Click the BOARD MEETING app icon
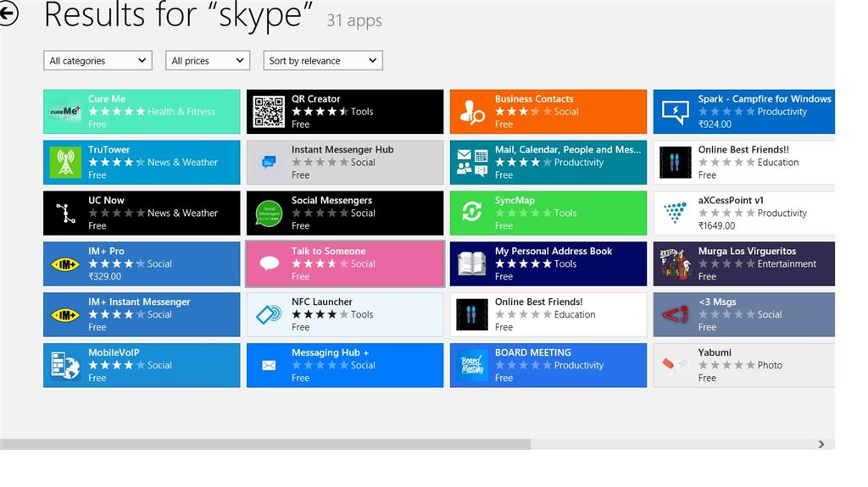Image resolution: width=868 pixels, height=487 pixels. coord(471,365)
